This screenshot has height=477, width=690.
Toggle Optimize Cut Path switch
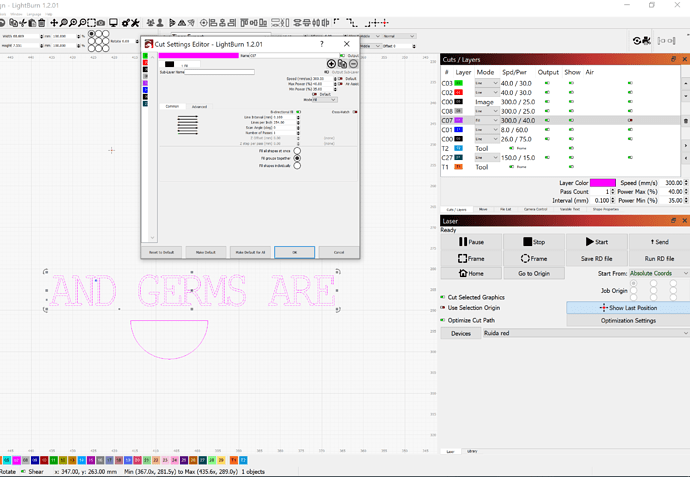tap(443, 320)
